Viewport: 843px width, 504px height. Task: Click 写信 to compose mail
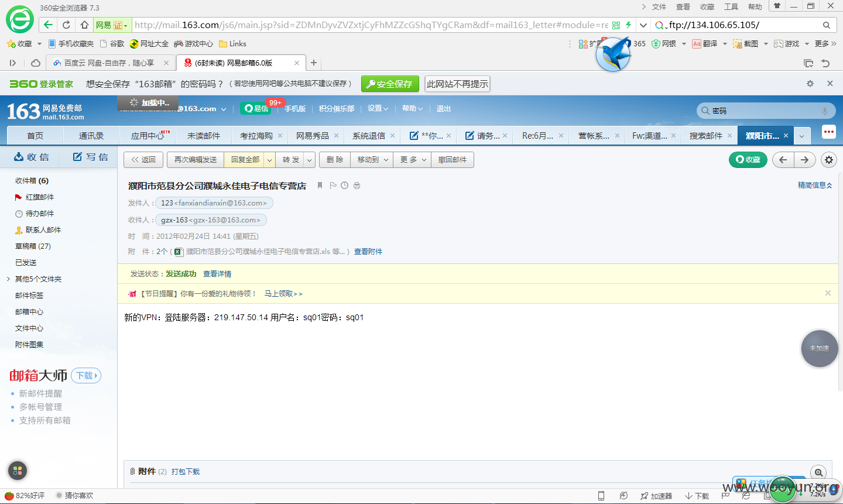(90, 157)
